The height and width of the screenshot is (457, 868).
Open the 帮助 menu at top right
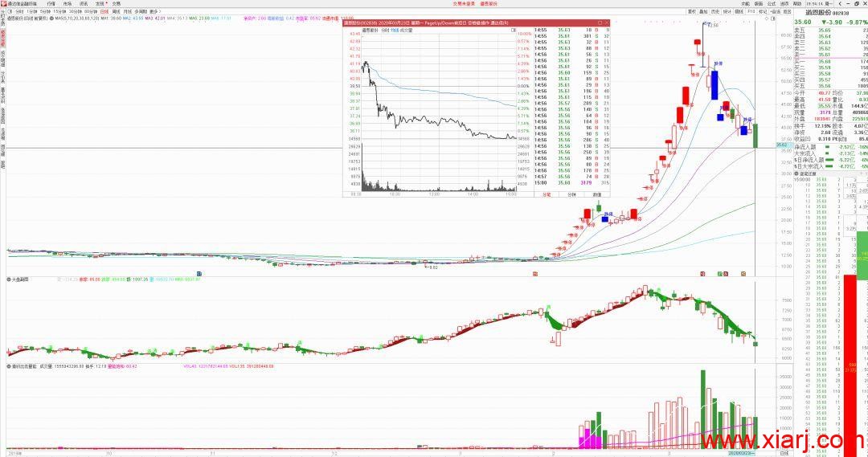797,3
